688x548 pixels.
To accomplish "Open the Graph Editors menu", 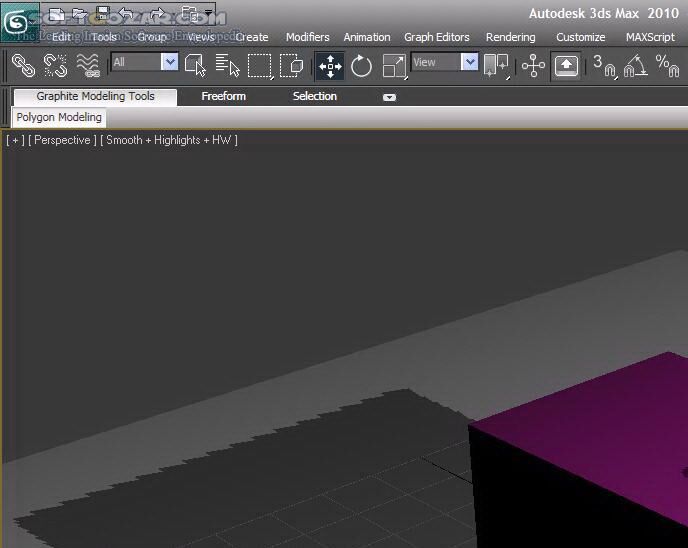I will point(437,37).
